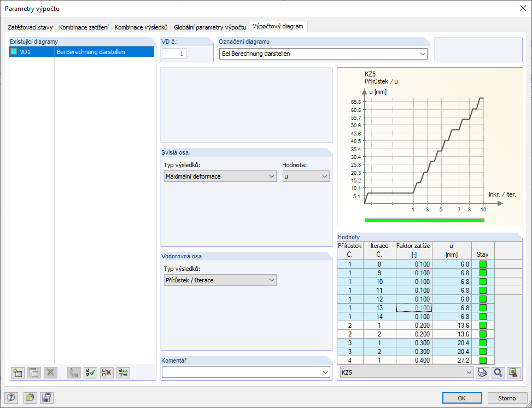Click the green progress bar under the chart
Viewport: 532px width, 408px height.
[424, 220]
